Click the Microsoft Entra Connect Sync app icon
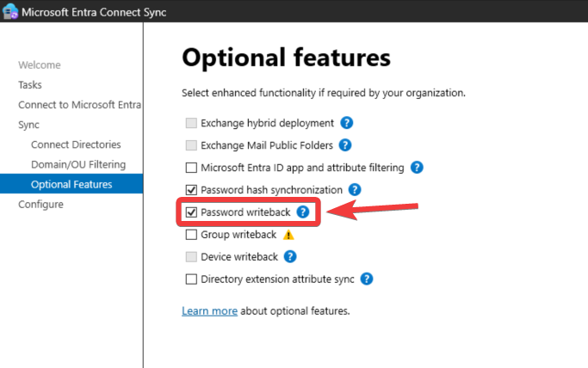 9,11
